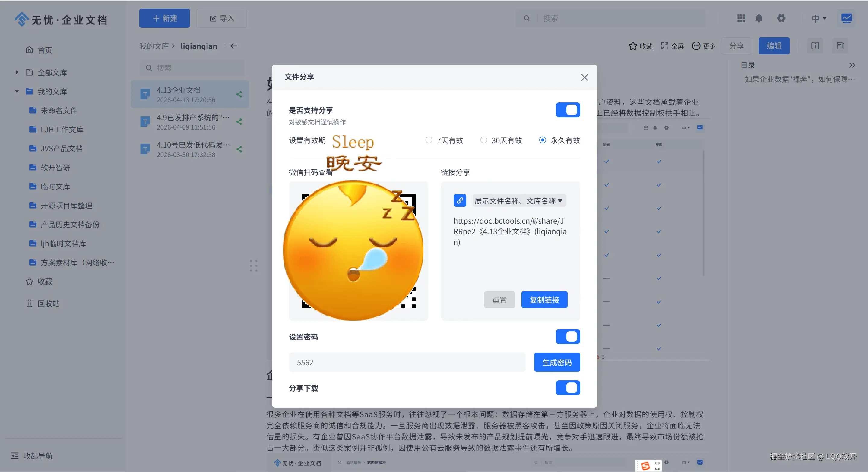Click the back arrow beside liqianqian
The image size is (868, 472).
[x=234, y=46]
